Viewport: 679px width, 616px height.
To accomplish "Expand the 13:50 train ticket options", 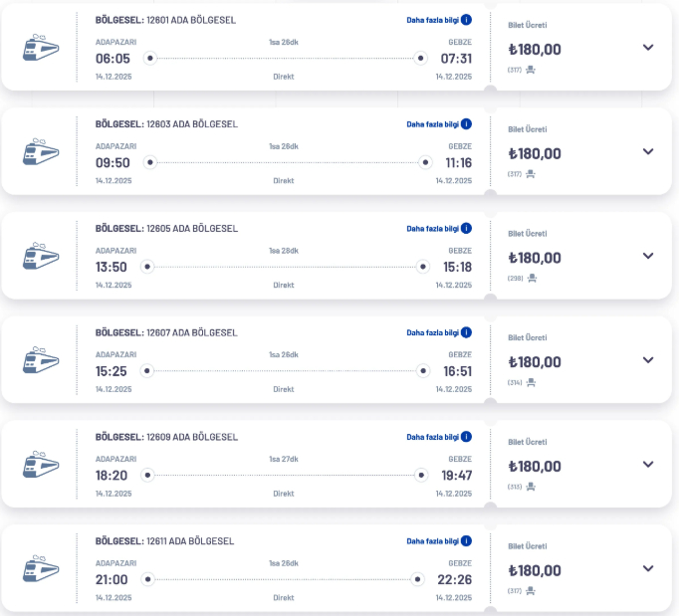I will coord(648,257).
